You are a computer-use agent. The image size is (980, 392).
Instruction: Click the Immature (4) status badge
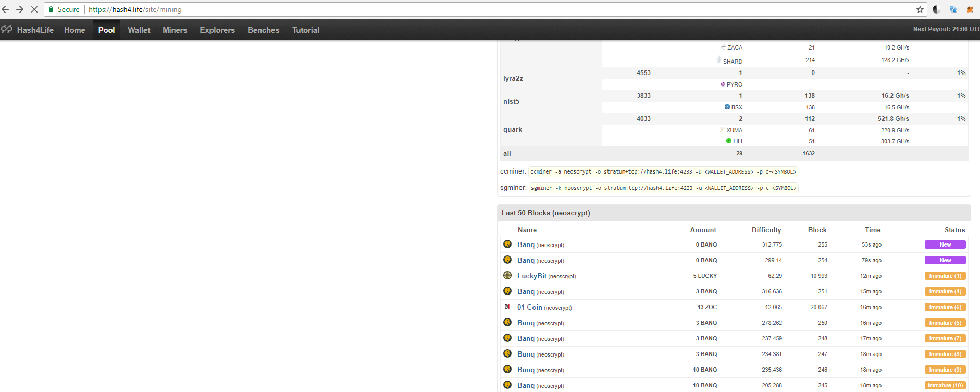945,291
